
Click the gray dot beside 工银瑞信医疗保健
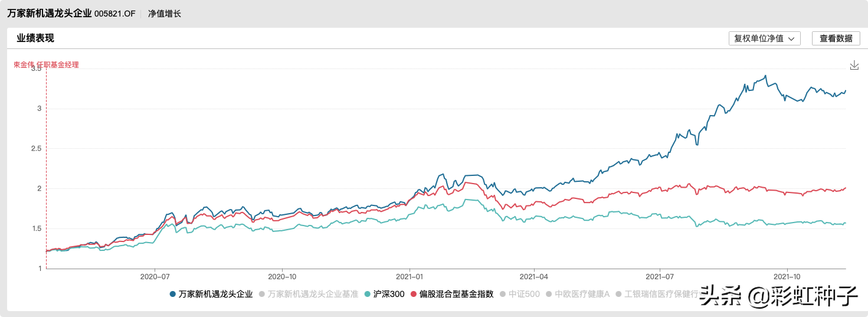(619, 294)
